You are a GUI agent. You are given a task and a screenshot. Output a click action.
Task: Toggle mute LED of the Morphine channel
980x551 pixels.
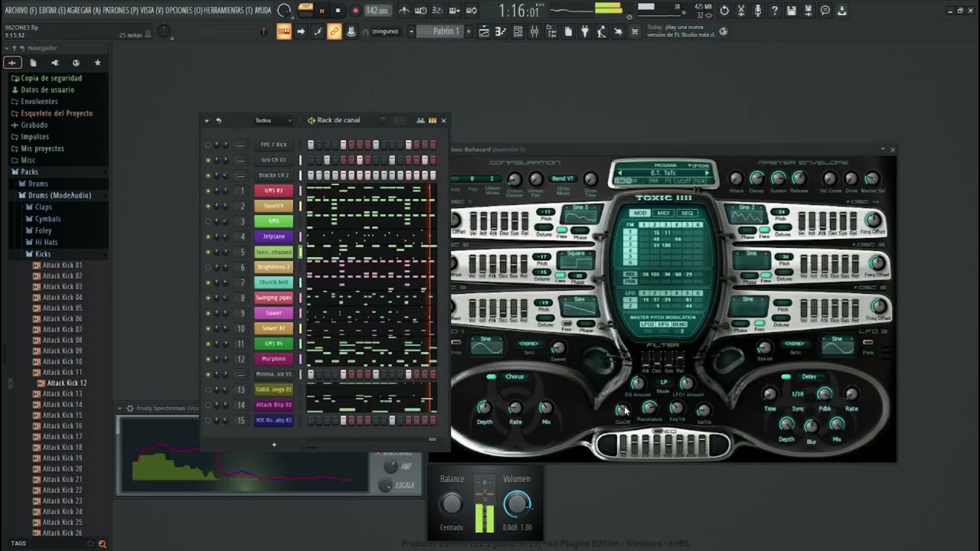click(x=208, y=359)
